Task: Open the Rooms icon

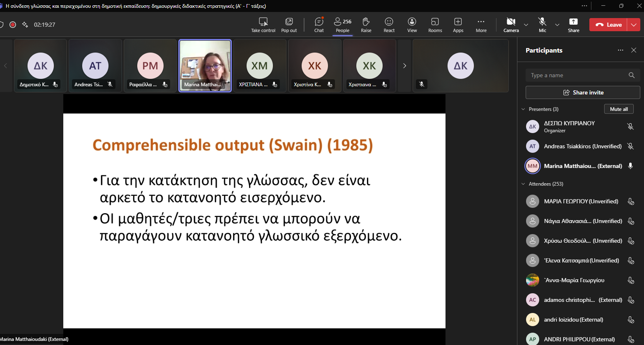Action: (x=435, y=25)
